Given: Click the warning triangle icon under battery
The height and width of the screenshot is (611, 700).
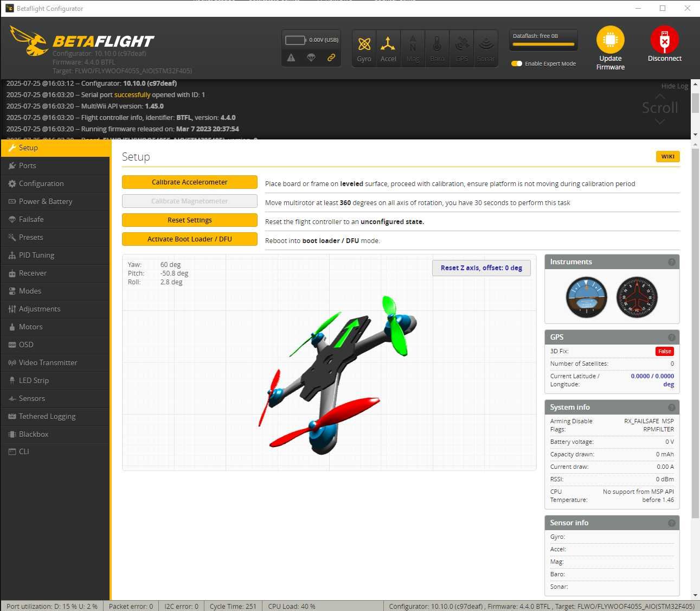Looking at the screenshot, I should 291,58.
